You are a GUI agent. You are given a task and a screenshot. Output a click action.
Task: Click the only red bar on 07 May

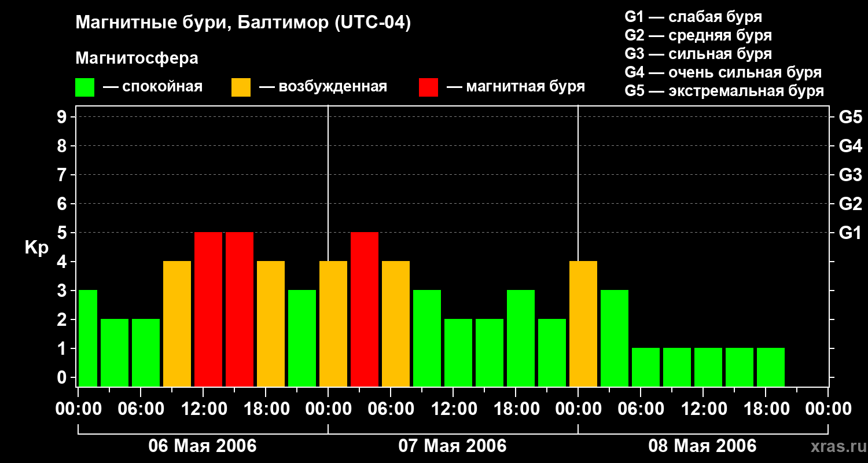coord(365,310)
